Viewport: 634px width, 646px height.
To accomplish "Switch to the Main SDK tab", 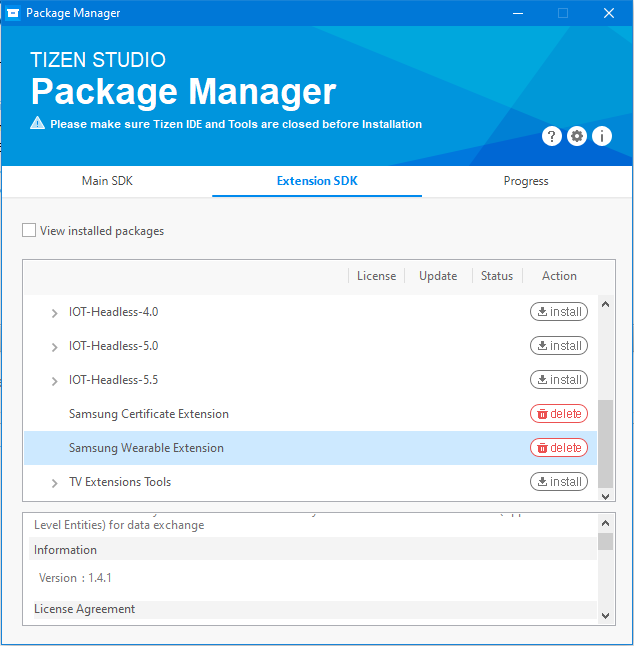I will pos(107,181).
